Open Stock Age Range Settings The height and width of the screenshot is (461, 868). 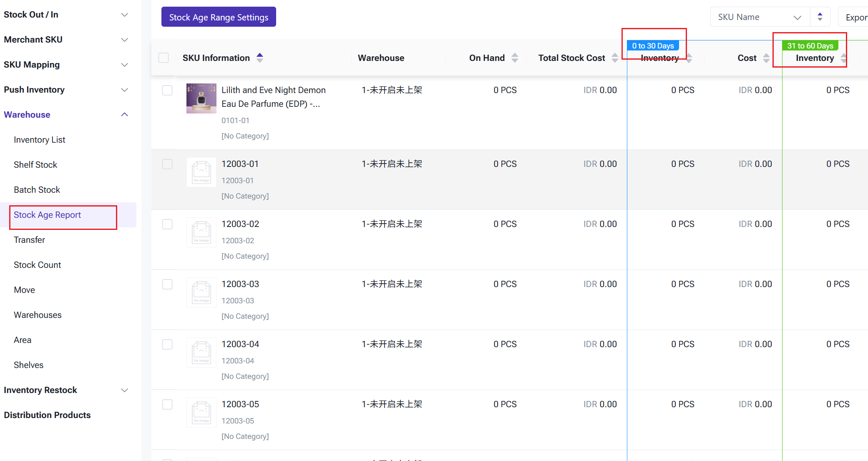tap(219, 17)
